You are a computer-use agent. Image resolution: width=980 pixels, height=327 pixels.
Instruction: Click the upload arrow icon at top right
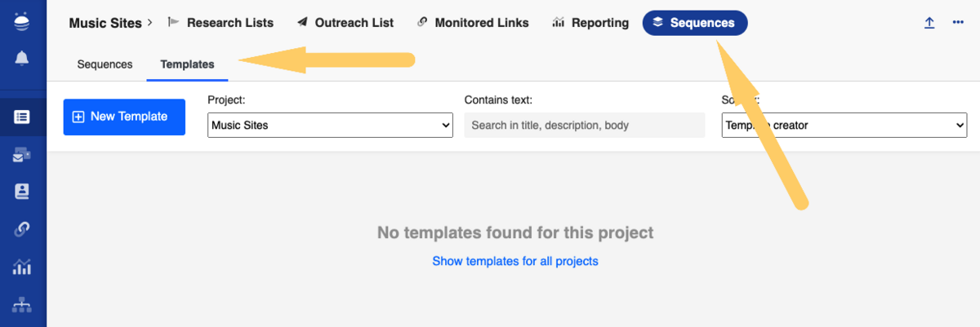point(929,23)
